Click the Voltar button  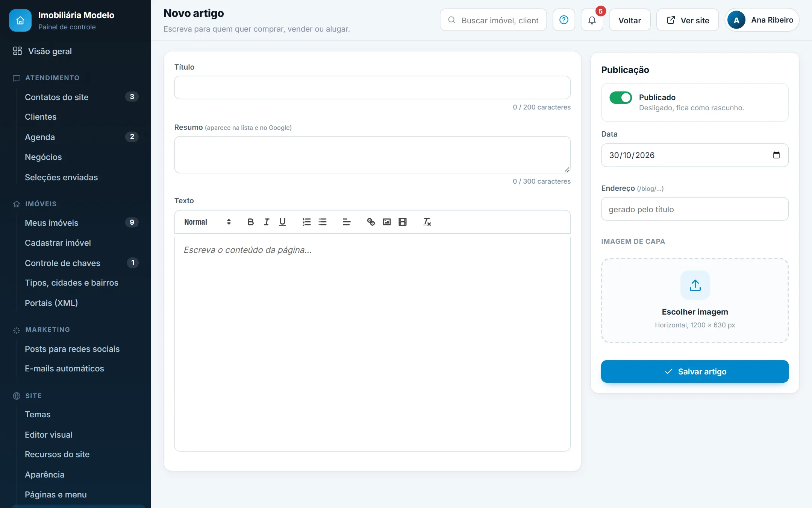(x=630, y=20)
